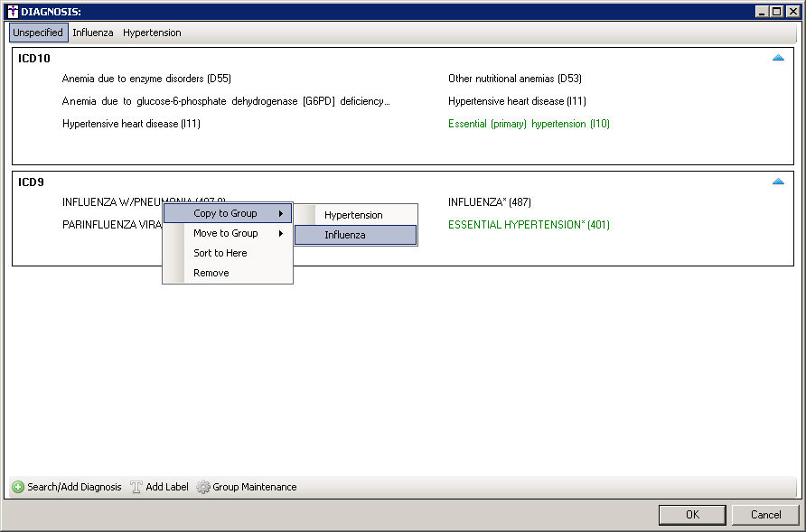The image size is (806, 532).
Task: Select Remove in the context menu
Action: point(211,273)
